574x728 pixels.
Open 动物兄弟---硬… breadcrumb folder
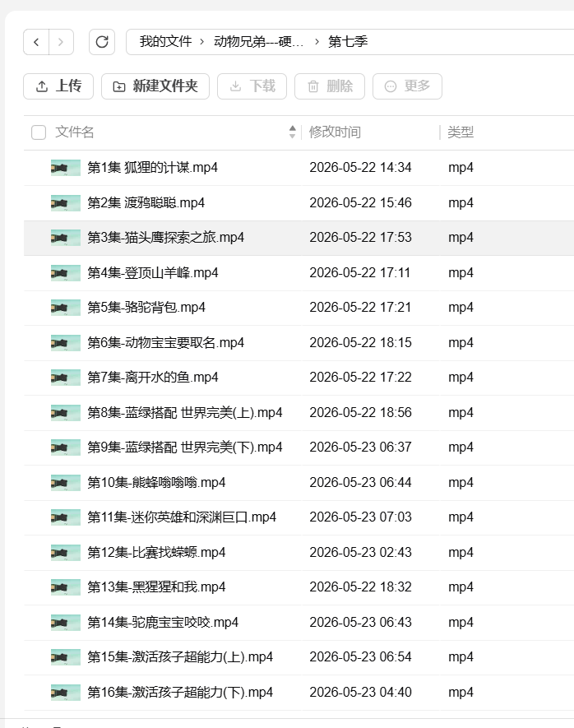pyautogui.click(x=258, y=41)
